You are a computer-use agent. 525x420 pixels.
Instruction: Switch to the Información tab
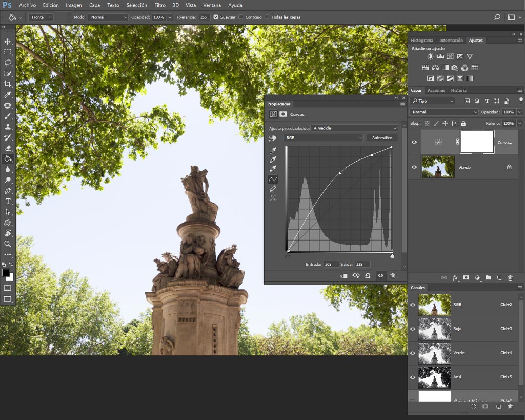(x=451, y=40)
